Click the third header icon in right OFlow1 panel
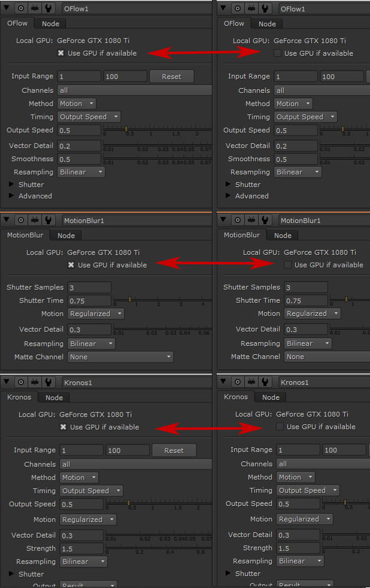This screenshot has height=588, width=370. pos(252,8)
